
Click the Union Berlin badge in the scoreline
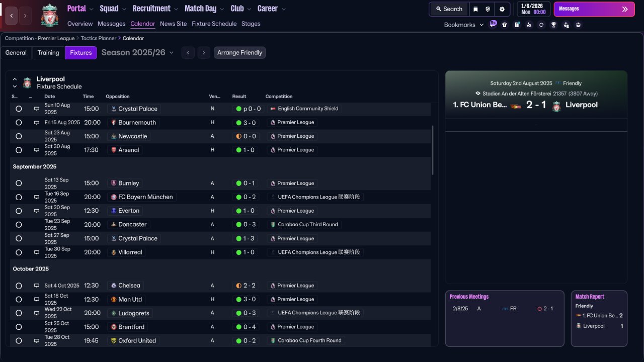pos(515,106)
